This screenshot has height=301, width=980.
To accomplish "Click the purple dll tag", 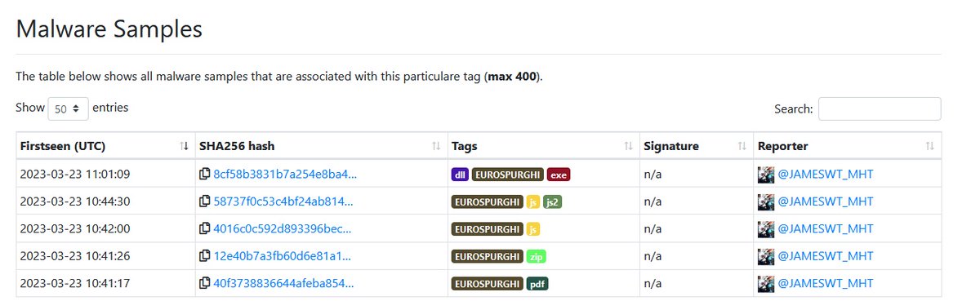I will click(x=460, y=175).
